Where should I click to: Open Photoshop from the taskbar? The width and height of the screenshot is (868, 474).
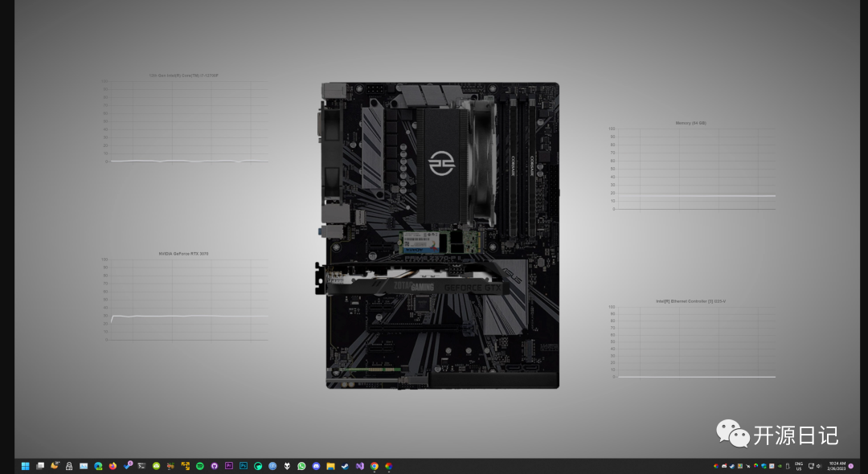coord(244,465)
